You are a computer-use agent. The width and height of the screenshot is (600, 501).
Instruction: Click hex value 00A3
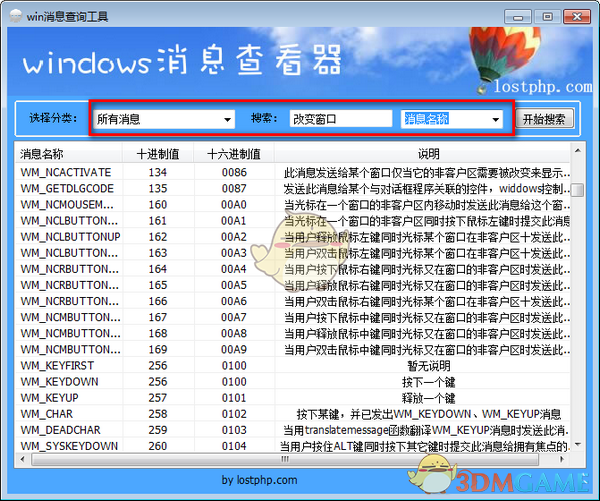click(234, 253)
